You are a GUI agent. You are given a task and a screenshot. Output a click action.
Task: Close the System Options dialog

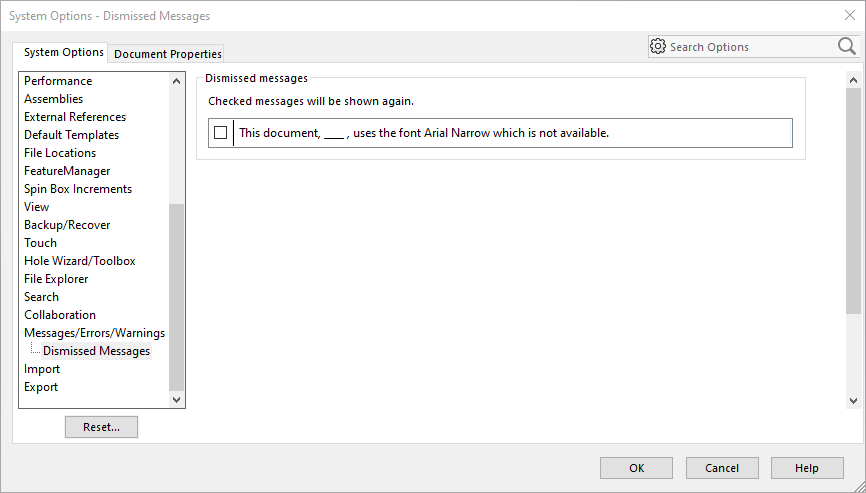849,16
